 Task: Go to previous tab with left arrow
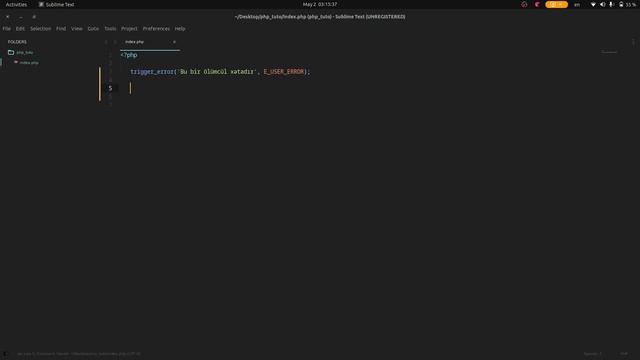106,42
